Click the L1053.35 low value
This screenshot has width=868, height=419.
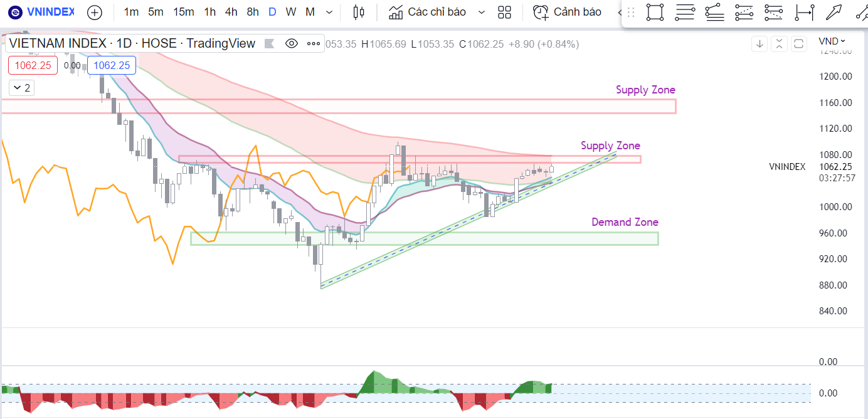click(432, 44)
